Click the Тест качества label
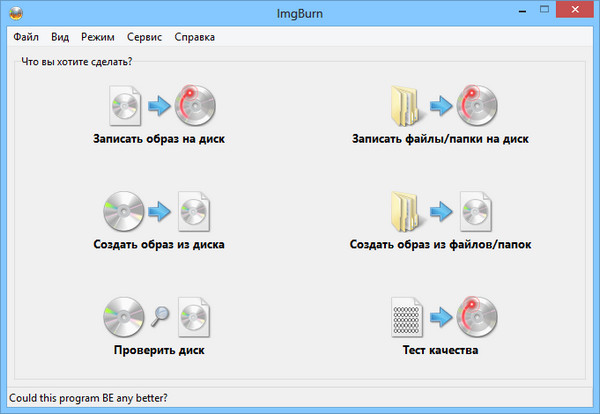Screen dimensions: 600x414 [440, 350]
